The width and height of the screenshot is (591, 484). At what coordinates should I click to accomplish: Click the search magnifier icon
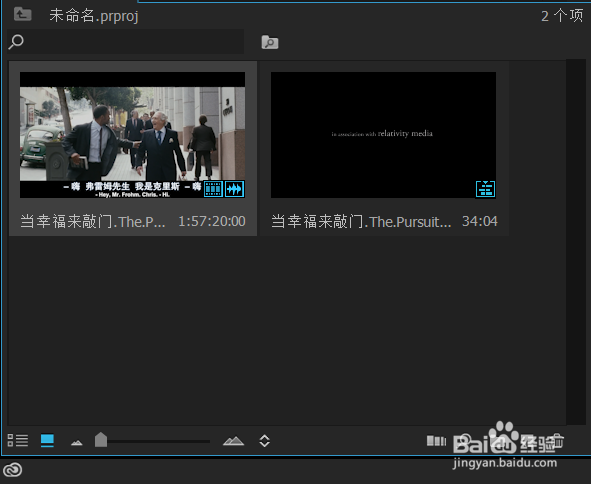point(16,41)
